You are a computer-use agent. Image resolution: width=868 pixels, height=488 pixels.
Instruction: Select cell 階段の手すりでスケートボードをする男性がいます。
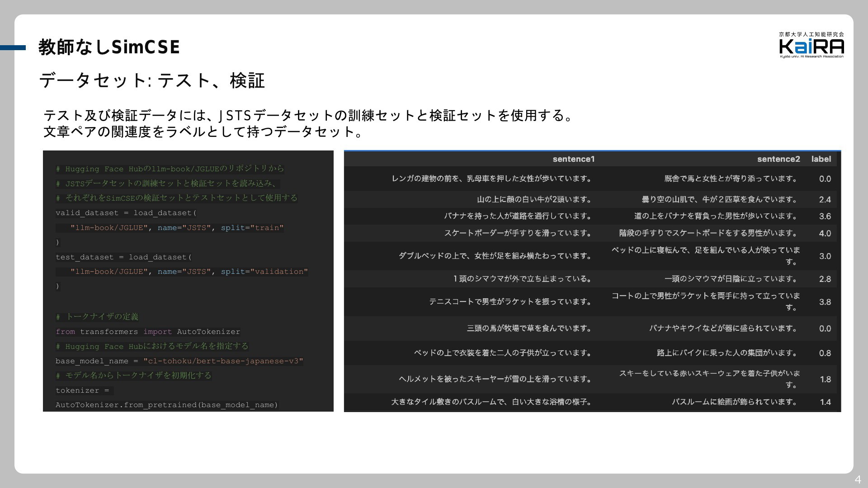(709, 233)
